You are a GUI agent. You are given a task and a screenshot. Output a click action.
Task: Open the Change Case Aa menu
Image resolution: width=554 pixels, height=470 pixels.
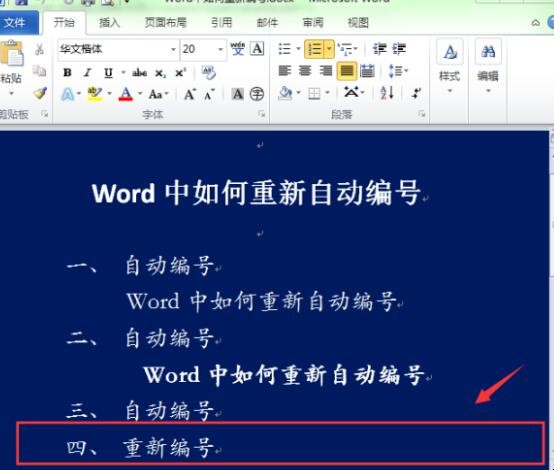pos(158,94)
